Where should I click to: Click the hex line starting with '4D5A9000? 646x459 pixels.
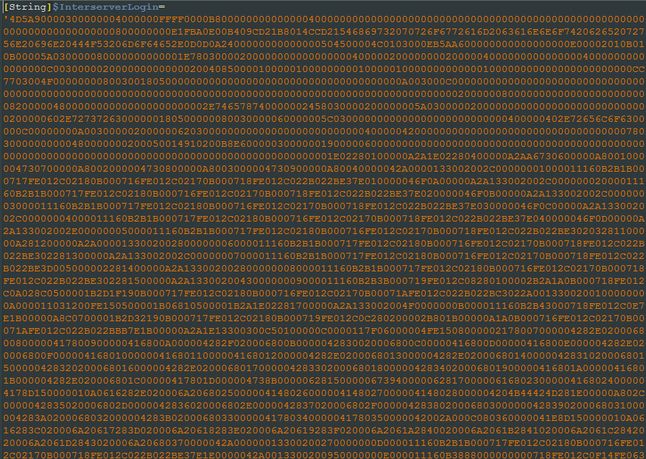(325, 19)
